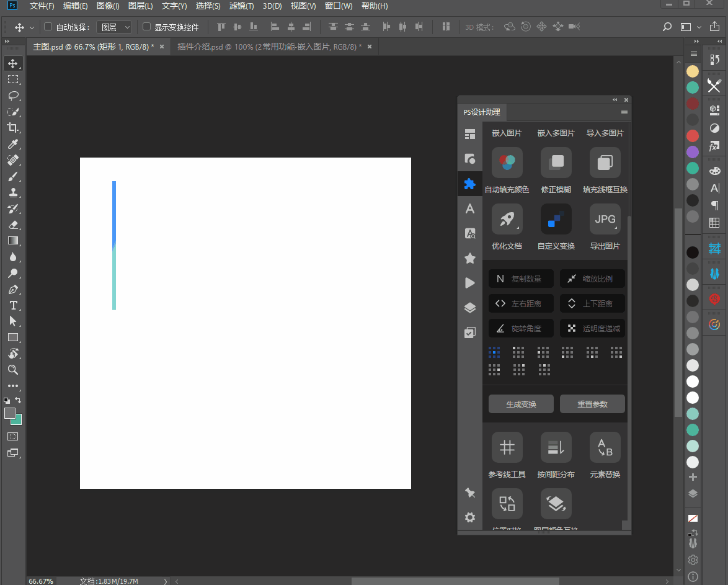Click the 优化文档 rocket icon
728x585 pixels.
(507, 219)
